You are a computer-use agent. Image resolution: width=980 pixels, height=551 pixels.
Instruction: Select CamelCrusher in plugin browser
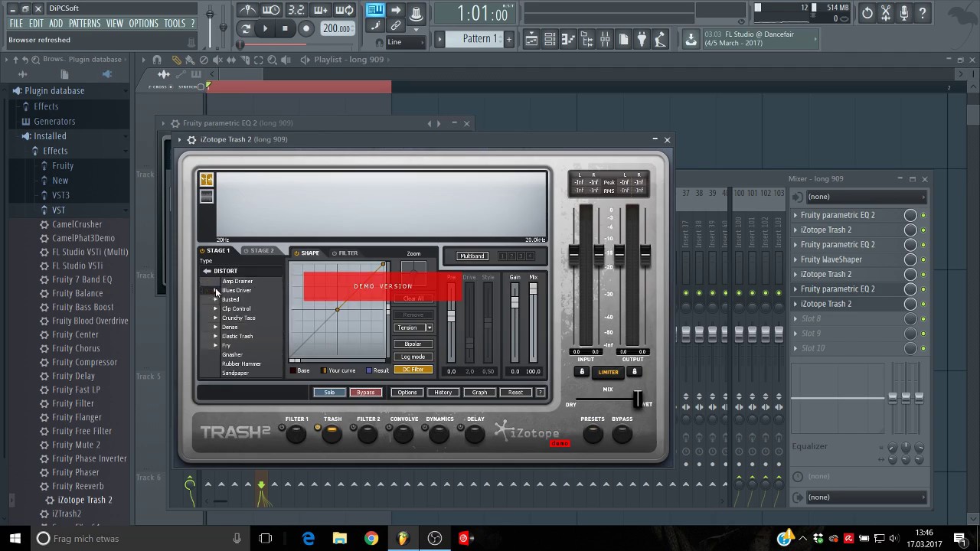pyautogui.click(x=77, y=224)
